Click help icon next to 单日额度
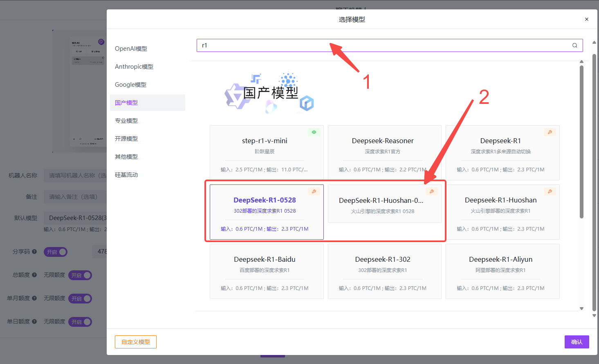 coord(34,321)
